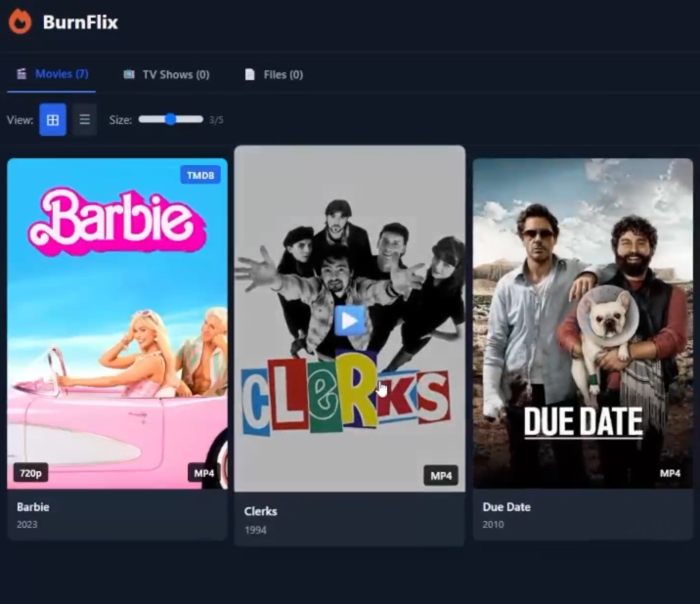Click the document icon on Files tab
The image size is (700, 604).
point(250,74)
